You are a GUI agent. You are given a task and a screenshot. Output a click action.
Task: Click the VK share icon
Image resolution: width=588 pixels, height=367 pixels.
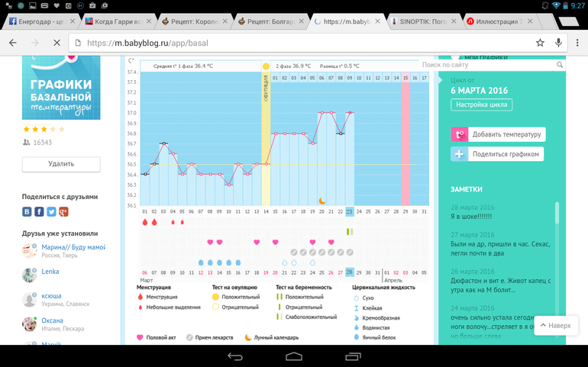click(x=27, y=211)
